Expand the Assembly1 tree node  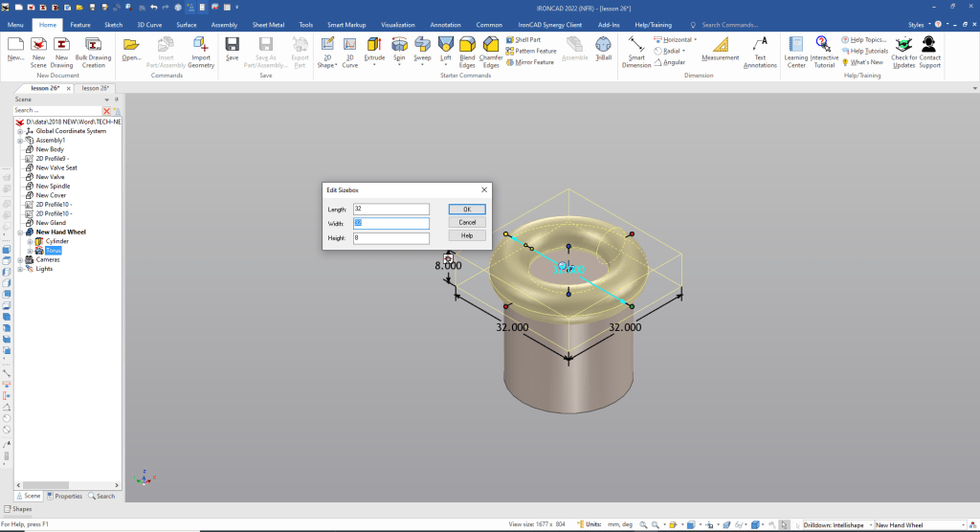point(20,141)
